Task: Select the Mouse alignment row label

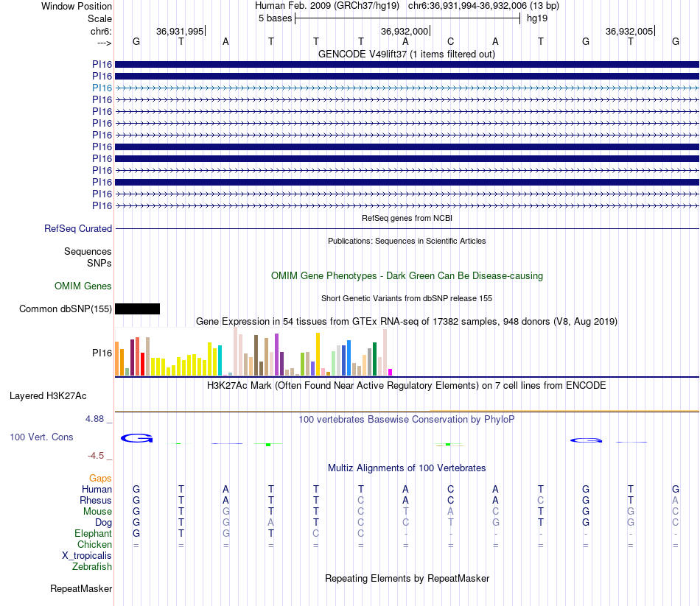Action: pyautogui.click(x=97, y=512)
